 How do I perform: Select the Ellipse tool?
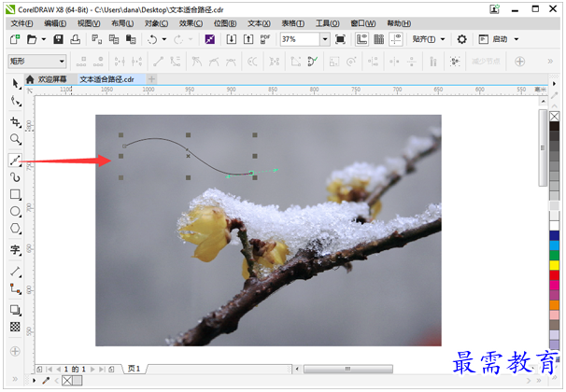click(x=15, y=211)
